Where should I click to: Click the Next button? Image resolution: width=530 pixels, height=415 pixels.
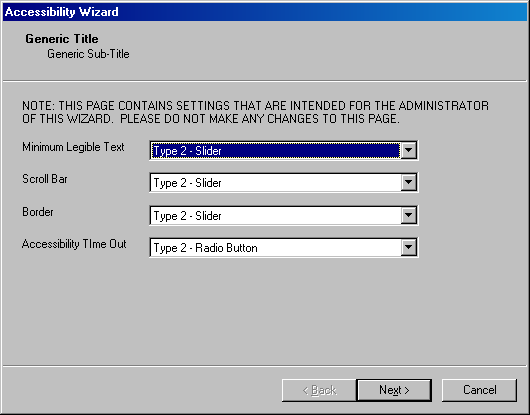(394, 390)
